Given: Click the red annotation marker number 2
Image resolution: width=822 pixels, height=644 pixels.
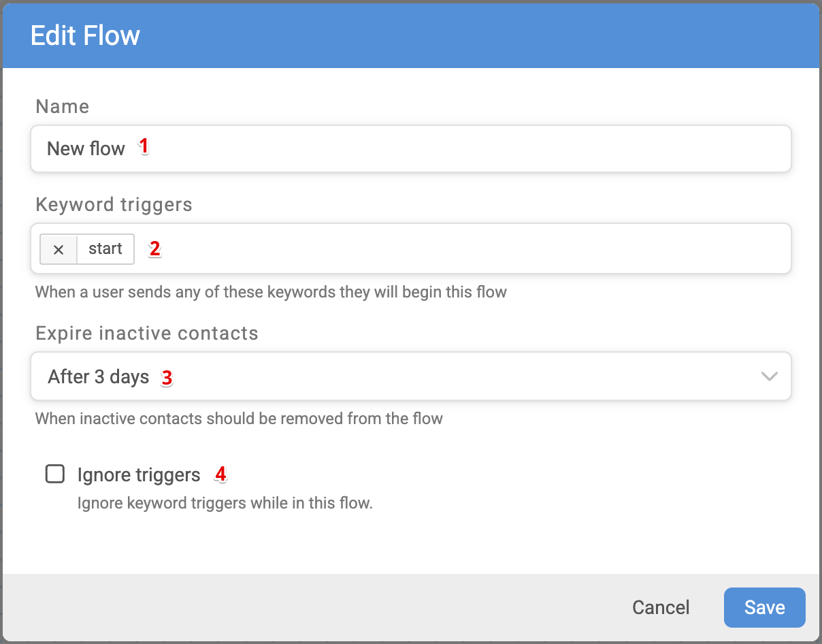Looking at the screenshot, I should click(x=155, y=248).
